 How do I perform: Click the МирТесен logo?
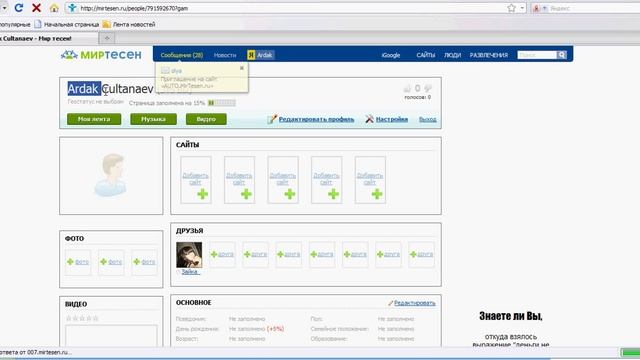click(101, 54)
